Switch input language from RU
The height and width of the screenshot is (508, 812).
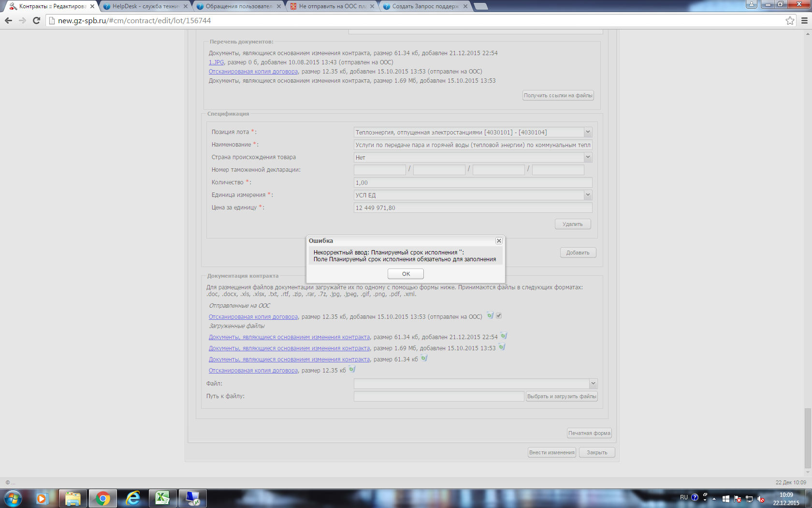684,497
